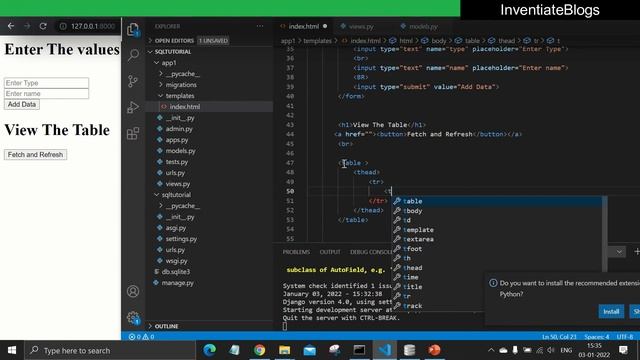Image resolution: width=640 pixels, height=360 pixels.
Task: Add a new terminal with plus icon
Action: tap(636, 252)
